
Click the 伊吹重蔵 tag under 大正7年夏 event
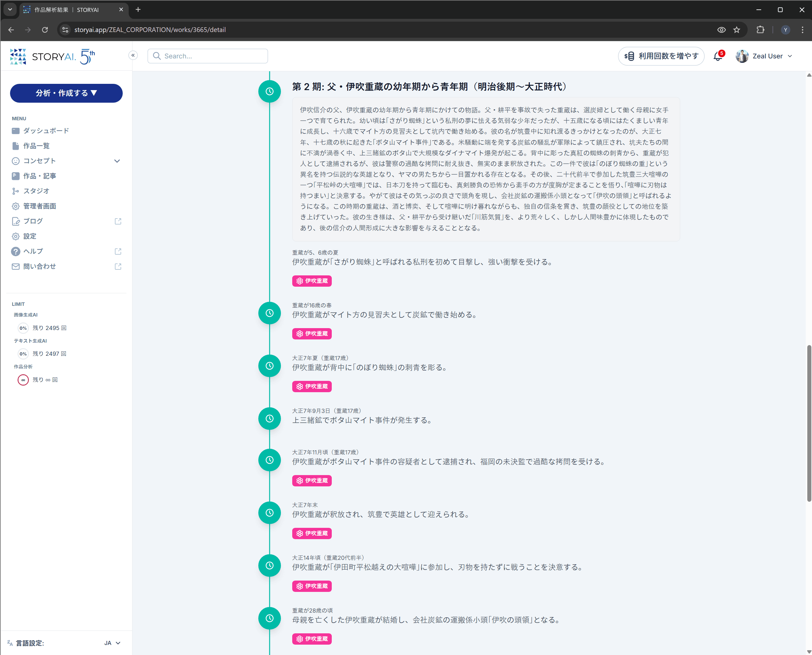[312, 387]
